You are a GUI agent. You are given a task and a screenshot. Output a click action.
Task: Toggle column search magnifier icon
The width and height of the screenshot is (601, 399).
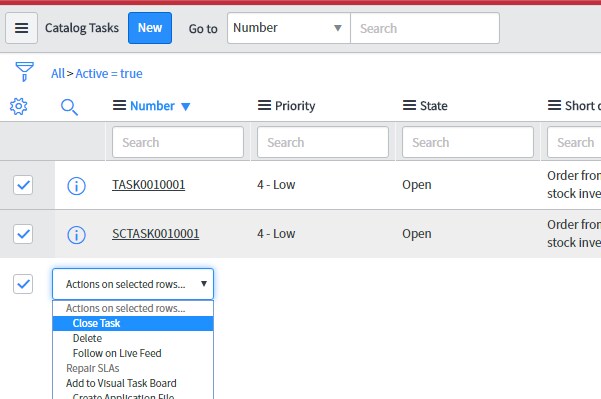tap(69, 107)
